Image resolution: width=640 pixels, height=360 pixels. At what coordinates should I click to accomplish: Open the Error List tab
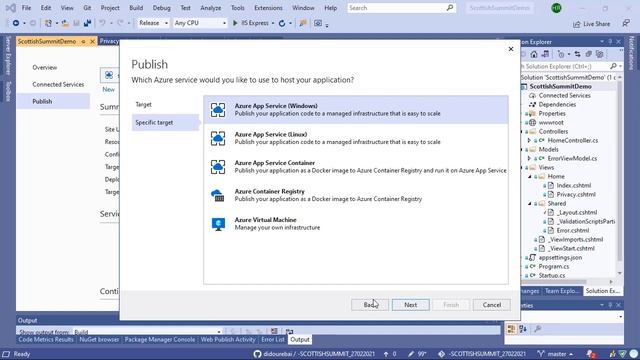273,340
